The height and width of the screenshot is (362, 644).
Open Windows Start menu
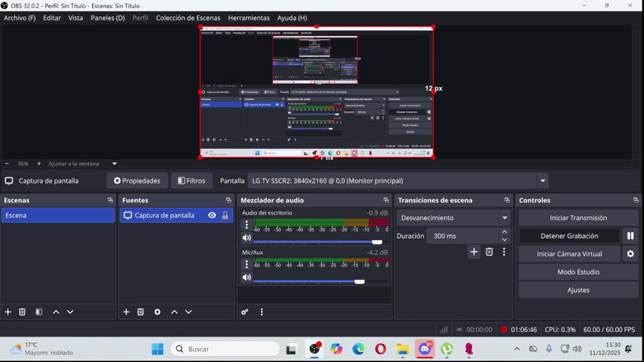click(157, 349)
